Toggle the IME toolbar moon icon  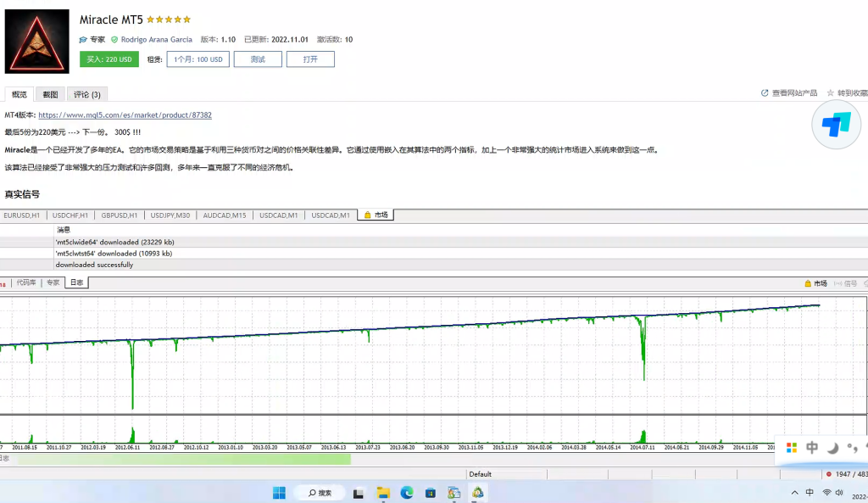tap(832, 448)
